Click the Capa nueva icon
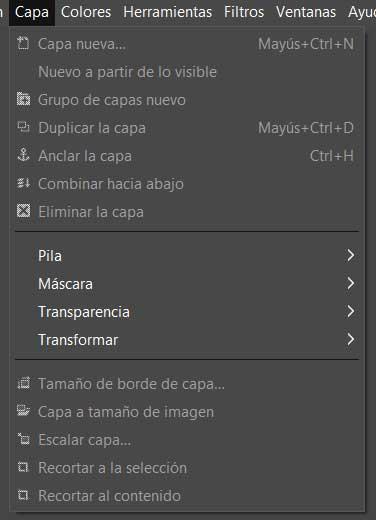 pyautogui.click(x=23, y=44)
